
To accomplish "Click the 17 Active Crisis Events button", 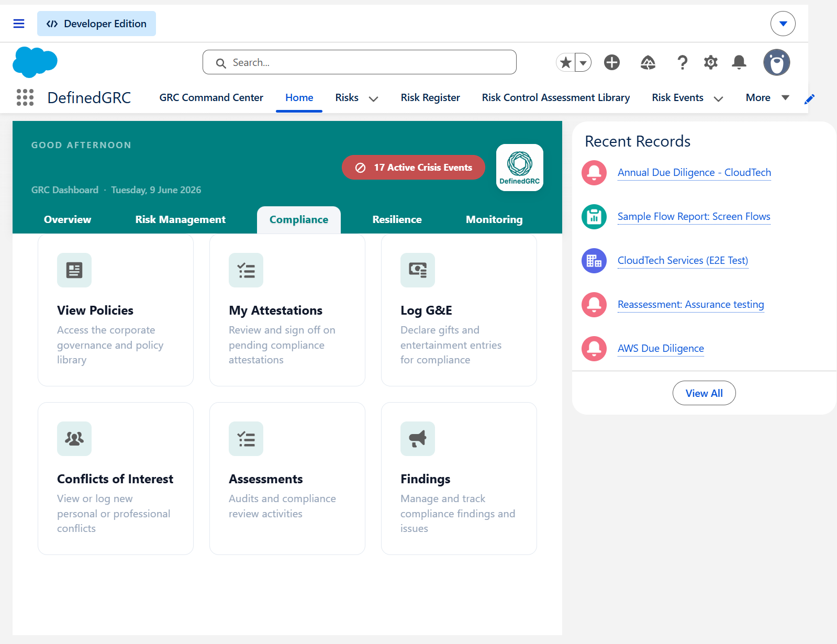I will click(x=414, y=168).
